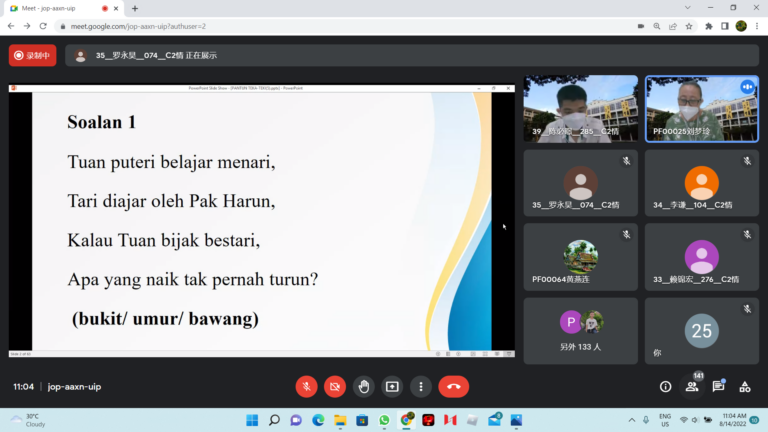Unmute the microphone in the call controls

point(307,386)
